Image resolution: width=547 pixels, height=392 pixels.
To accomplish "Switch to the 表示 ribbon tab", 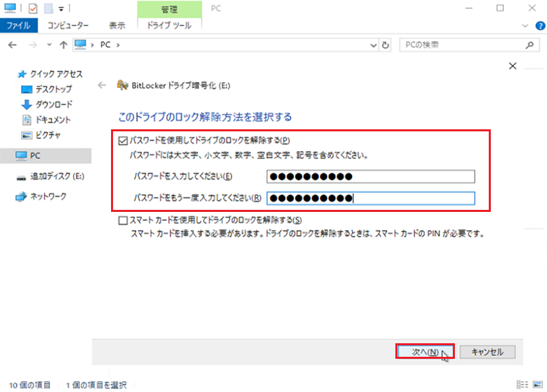I will [x=117, y=26].
